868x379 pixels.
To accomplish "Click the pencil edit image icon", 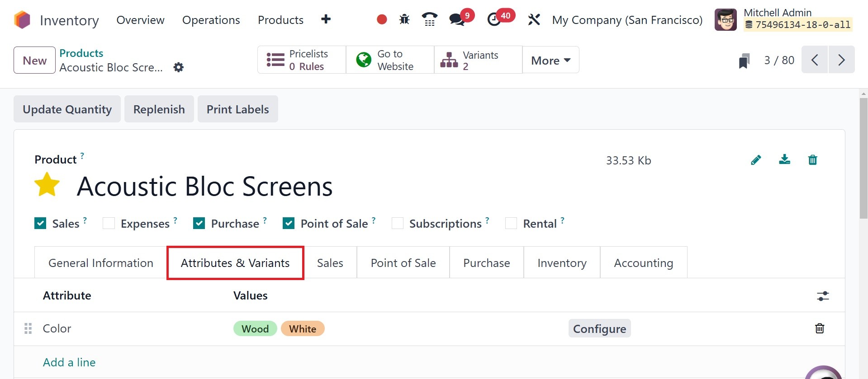I will click(x=756, y=160).
